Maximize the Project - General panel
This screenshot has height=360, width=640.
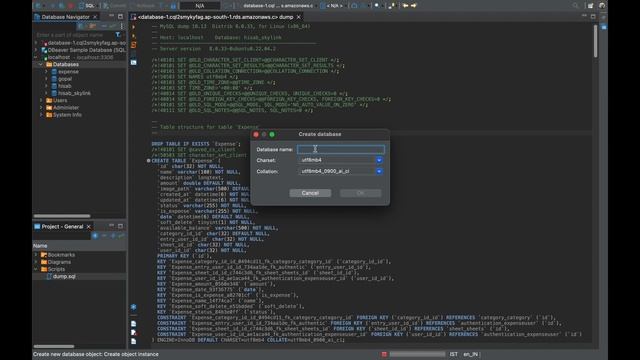(120, 226)
